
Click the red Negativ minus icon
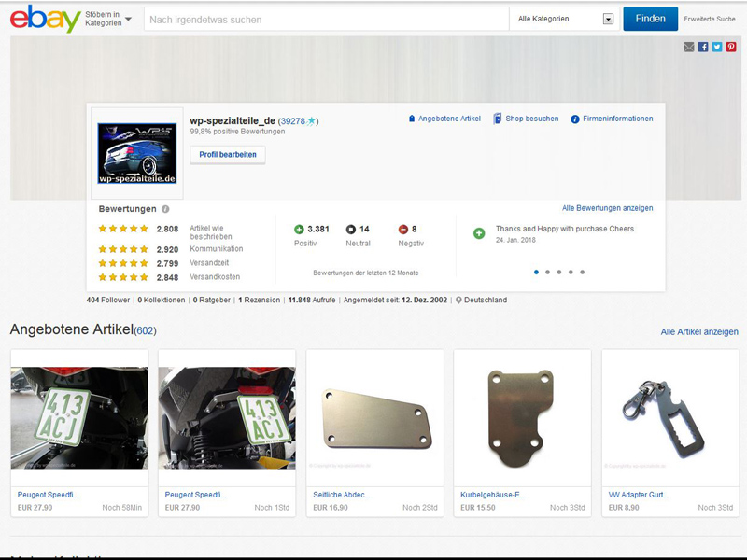point(403,230)
